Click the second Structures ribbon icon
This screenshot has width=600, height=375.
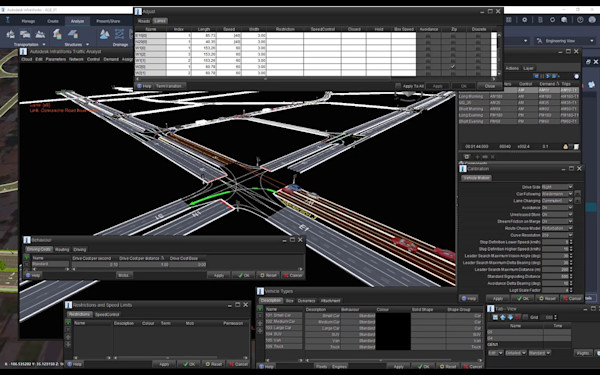point(73,34)
